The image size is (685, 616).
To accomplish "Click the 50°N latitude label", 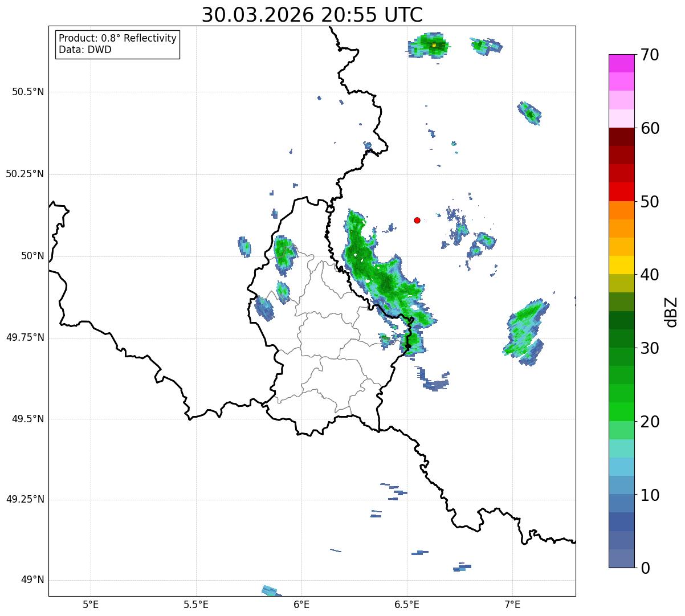I will tap(32, 256).
